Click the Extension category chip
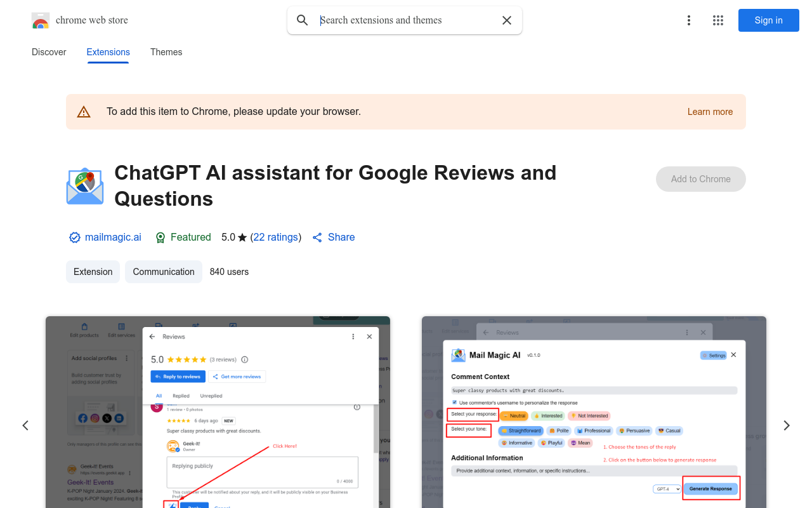This screenshot has width=812, height=508. click(93, 272)
